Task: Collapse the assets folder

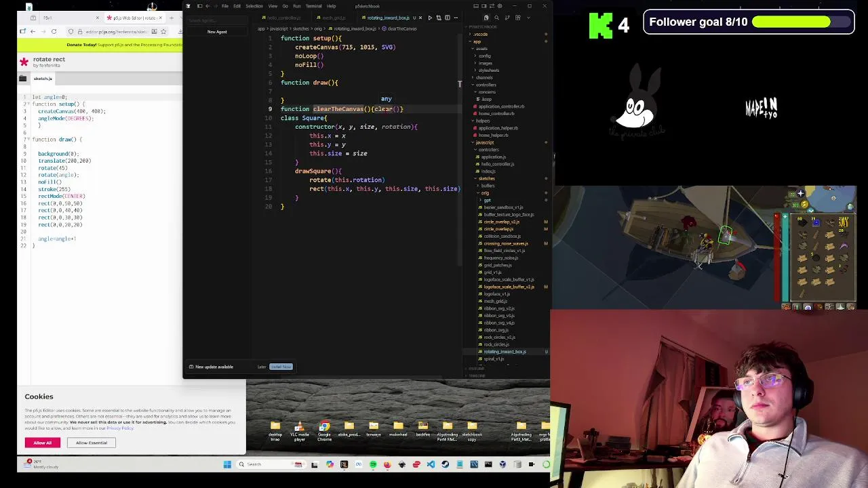Action: pyautogui.click(x=481, y=49)
